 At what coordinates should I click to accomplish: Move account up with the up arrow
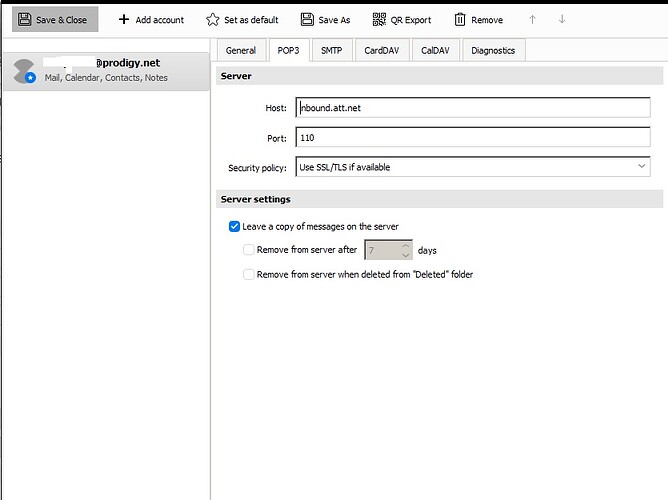pyautogui.click(x=532, y=19)
